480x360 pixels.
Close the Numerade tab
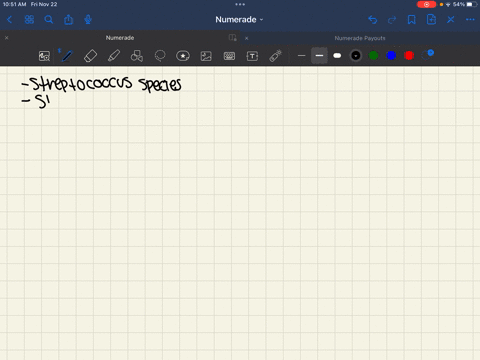tap(7, 38)
